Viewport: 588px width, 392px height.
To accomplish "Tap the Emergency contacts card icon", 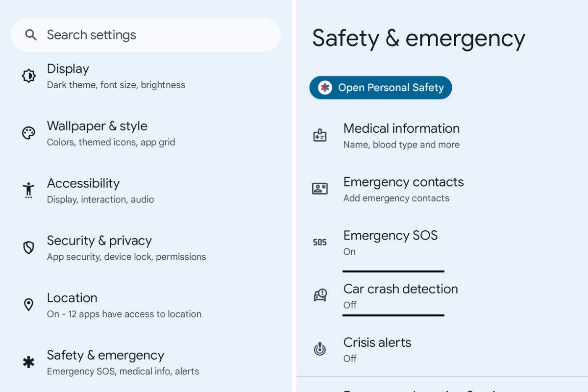I will tap(320, 189).
